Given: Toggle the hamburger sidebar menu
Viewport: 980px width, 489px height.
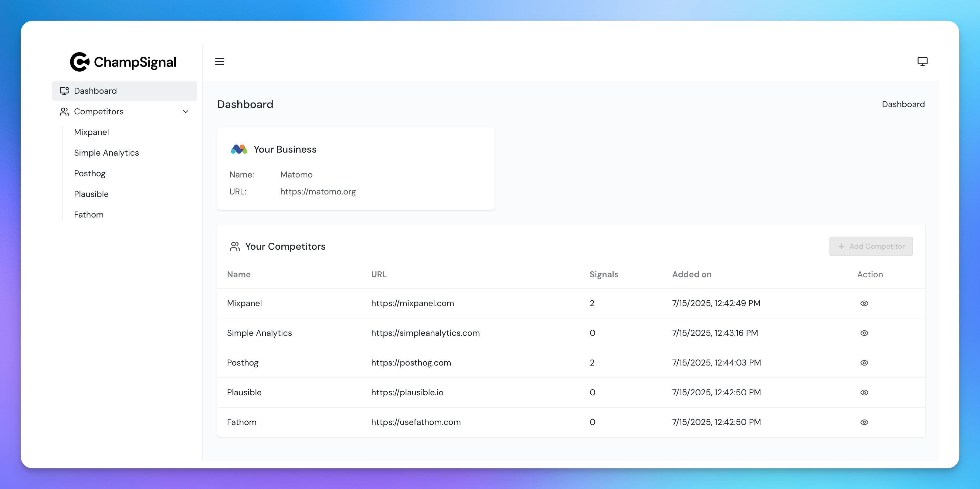Looking at the screenshot, I should [x=219, y=62].
